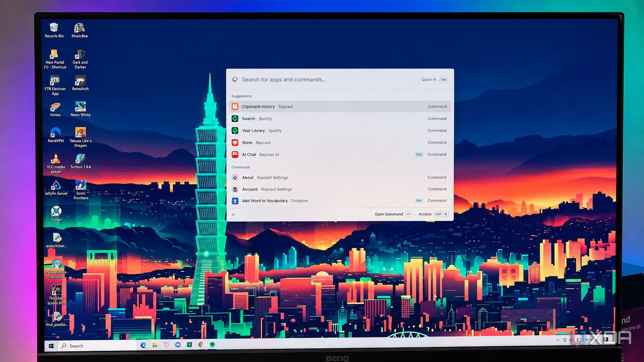Click the Jellyfin Server desktop icon
The image size is (644, 362).
click(x=56, y=185)
